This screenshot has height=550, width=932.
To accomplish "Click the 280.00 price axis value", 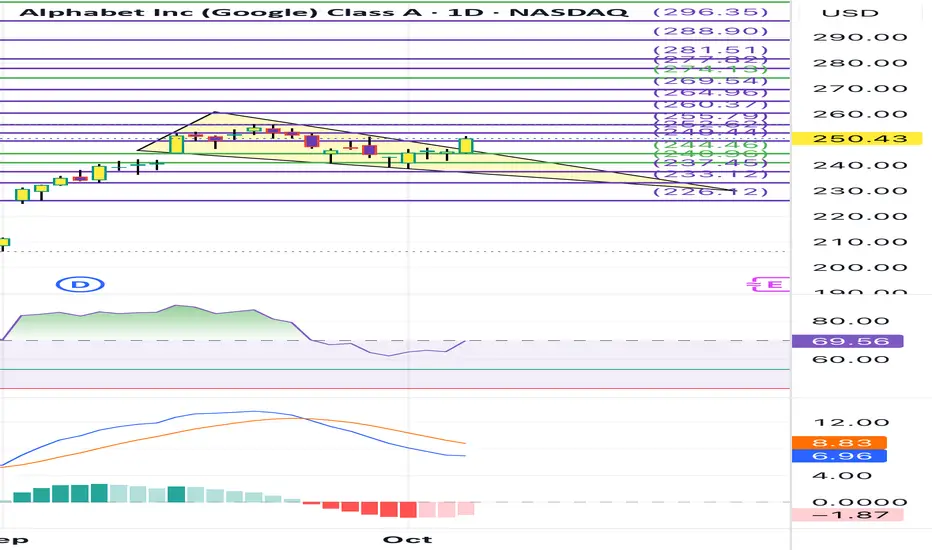I will (860, 63).
